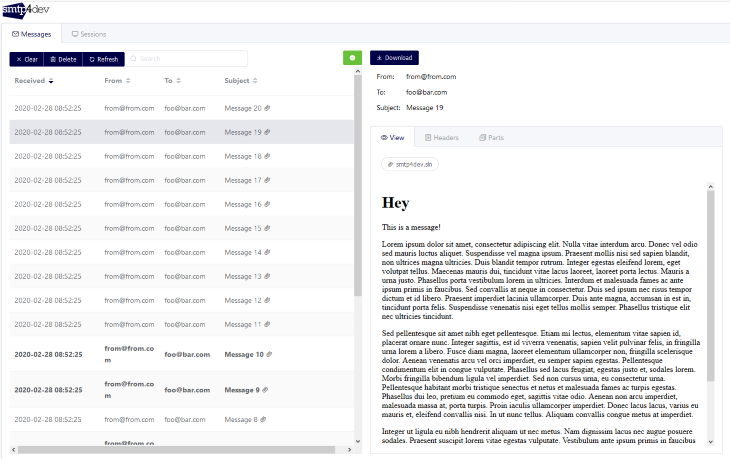Click horizontal scrollbar right arrow
730x459 pixels.
[349, 450]
